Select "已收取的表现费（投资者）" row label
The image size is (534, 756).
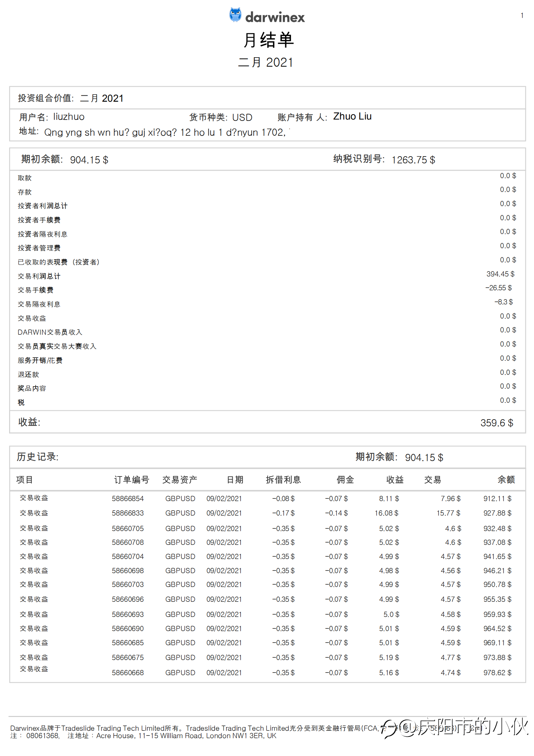(59, 262)
